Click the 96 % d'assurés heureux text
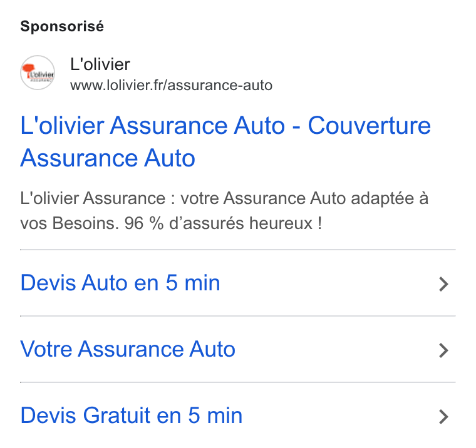Viewport: 476px width, 448px height. pos(223,223)
